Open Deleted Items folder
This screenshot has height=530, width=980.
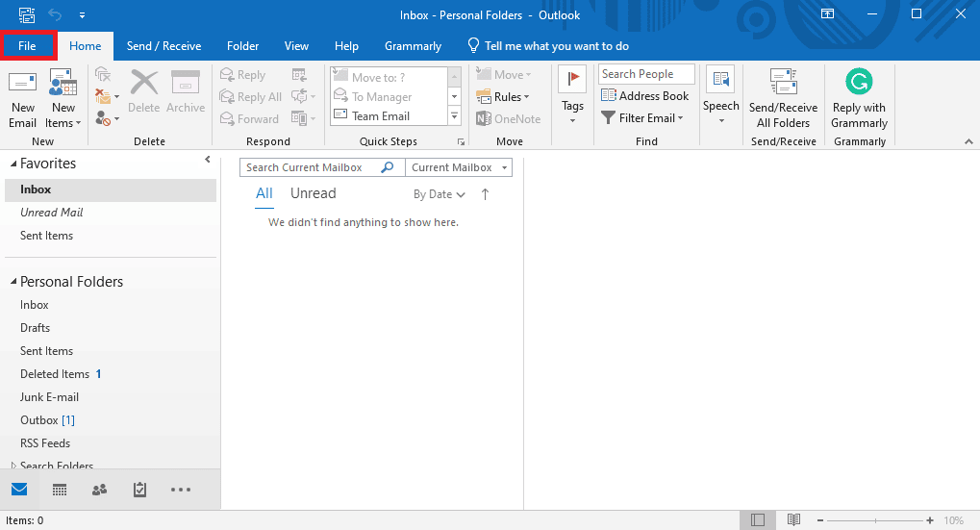(55, 374)
